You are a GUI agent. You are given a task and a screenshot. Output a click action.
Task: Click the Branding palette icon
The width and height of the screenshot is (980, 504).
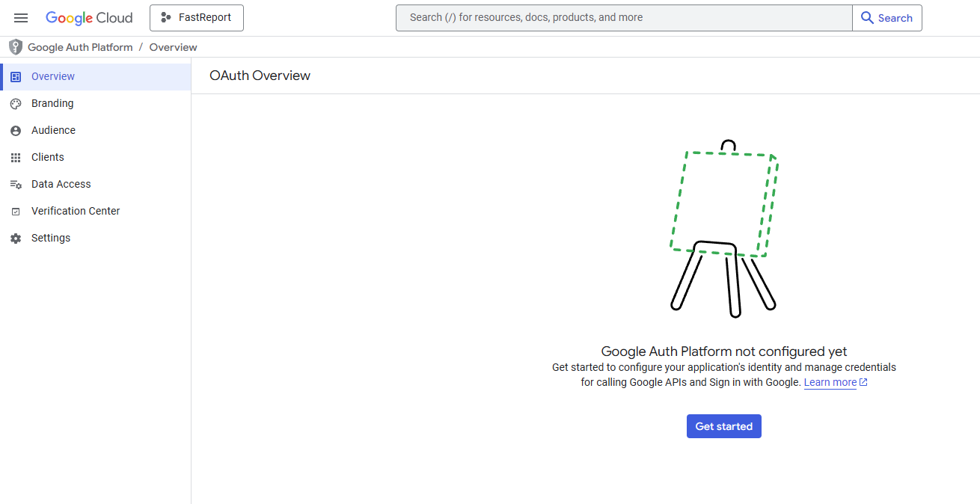click(x=16, y=104)
